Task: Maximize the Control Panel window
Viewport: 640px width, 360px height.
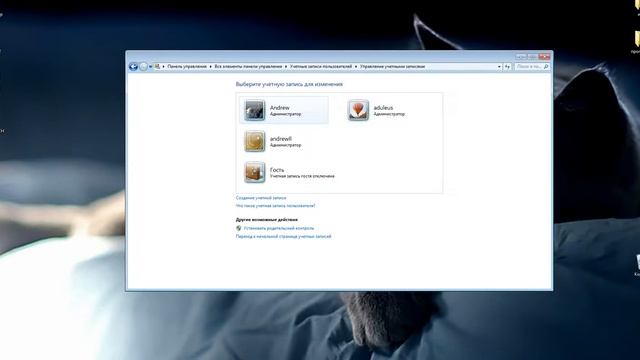Action: tap(532, 56)
